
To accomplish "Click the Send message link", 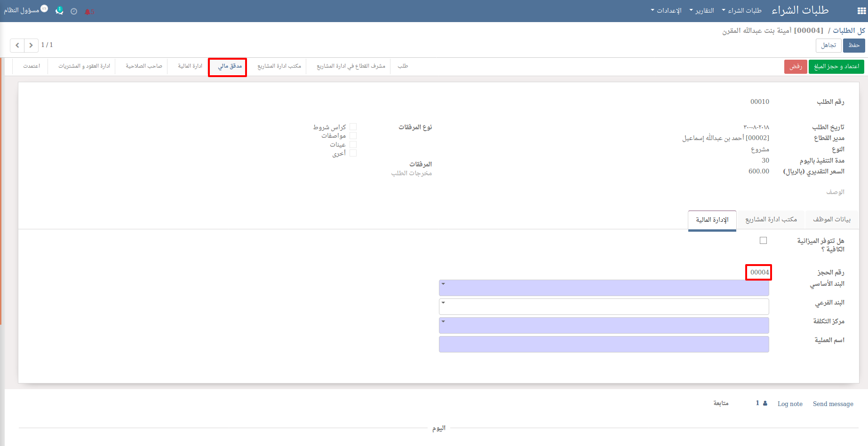I will click(x=833, y=404).
